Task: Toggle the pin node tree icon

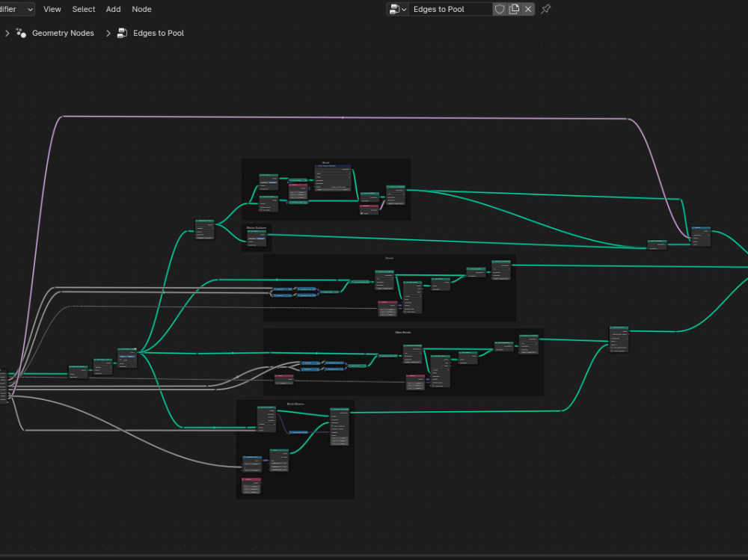Action: 546,9
